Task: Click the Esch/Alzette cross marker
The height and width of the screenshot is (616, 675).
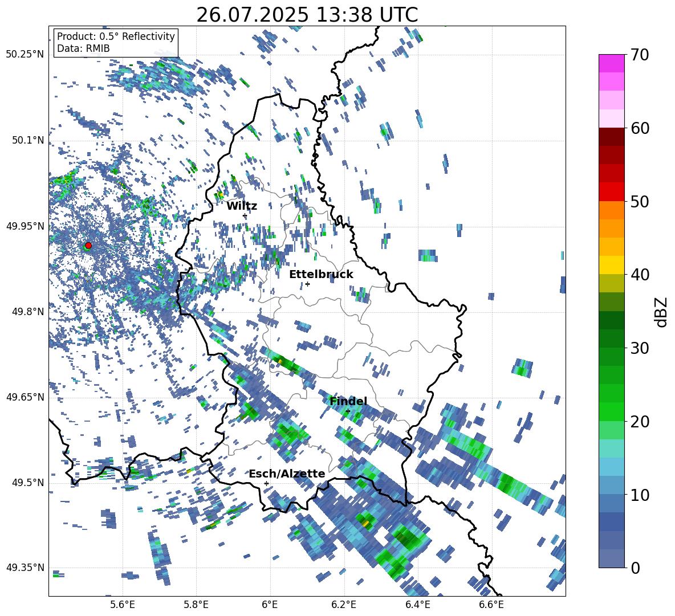Action: click(266, 483)
